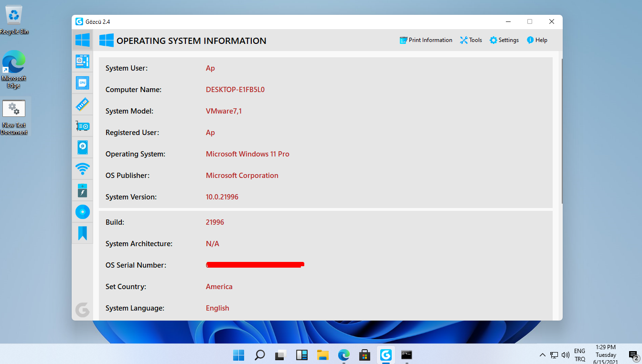
Task: Show battery information from the sidebar
Action: pyautogui.click(x=82, y=190)
